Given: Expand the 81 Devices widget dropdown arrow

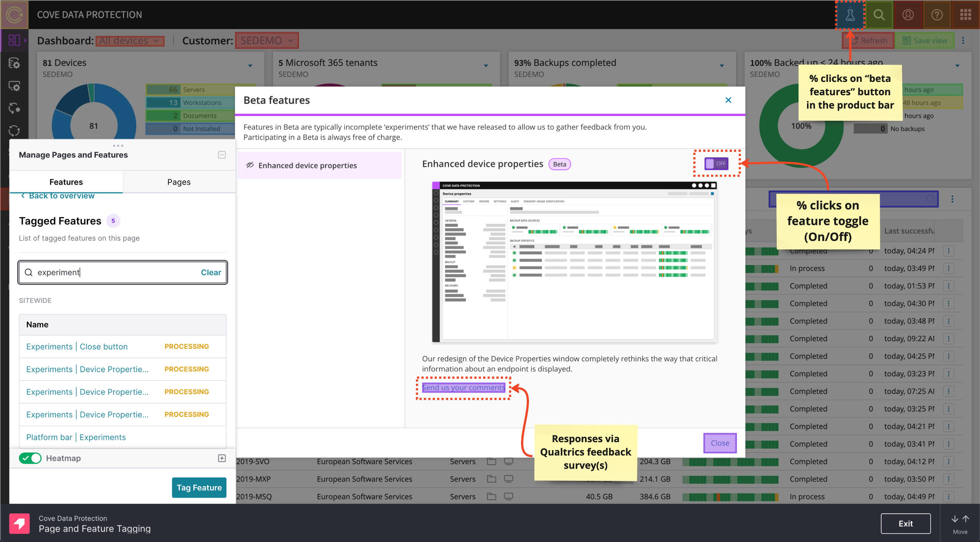Looking at the screenshot, I should tap(250, 66).
